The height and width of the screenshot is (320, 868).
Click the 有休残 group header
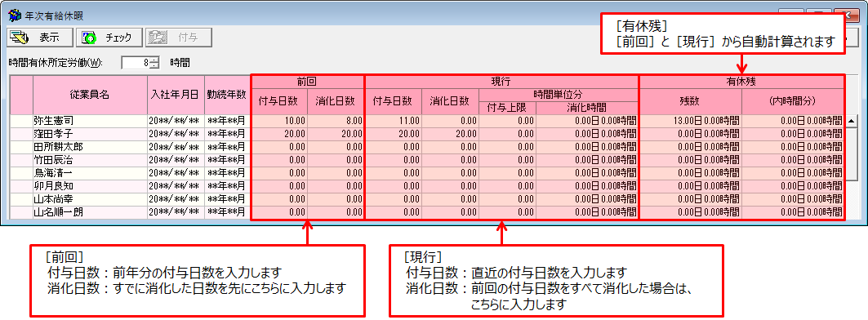[x=741, y=81]
